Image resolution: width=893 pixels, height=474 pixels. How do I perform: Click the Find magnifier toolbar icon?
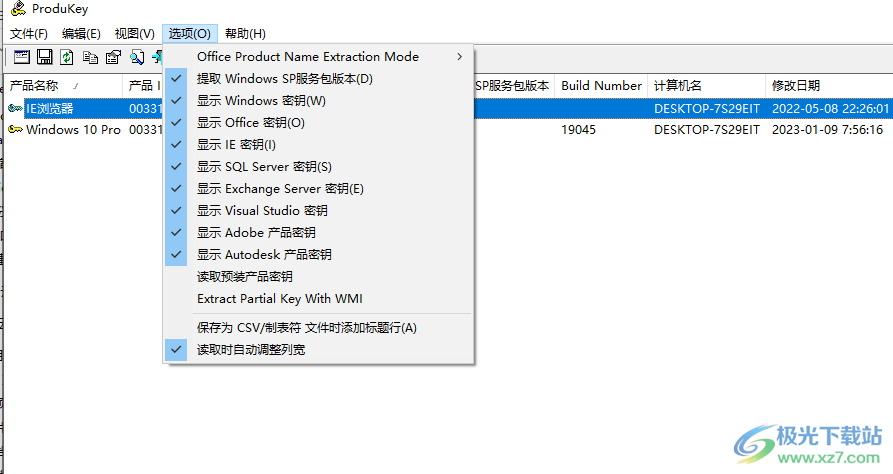pos(137,56)
